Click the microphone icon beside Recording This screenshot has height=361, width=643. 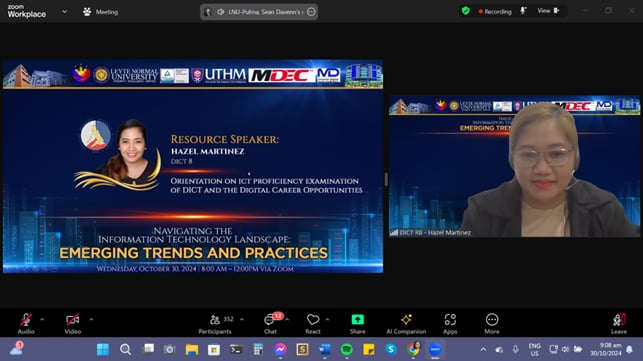pyautogui.click(x=523, y=11)
